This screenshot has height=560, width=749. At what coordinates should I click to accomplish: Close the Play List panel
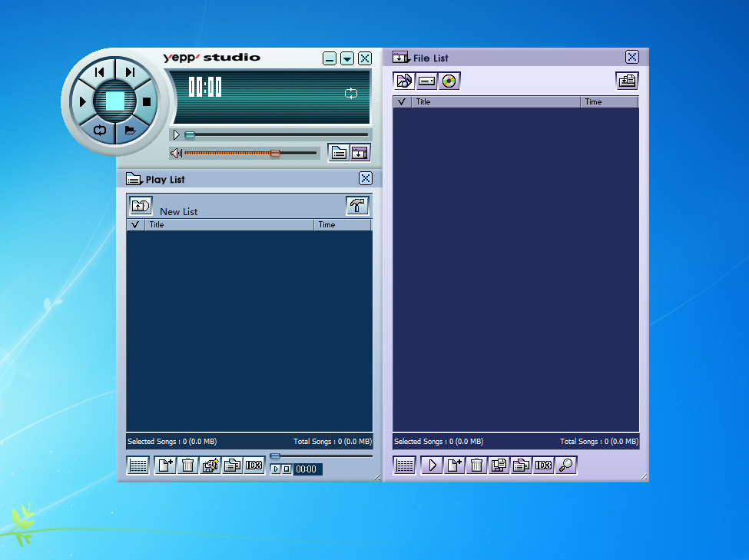pos(366,178)
